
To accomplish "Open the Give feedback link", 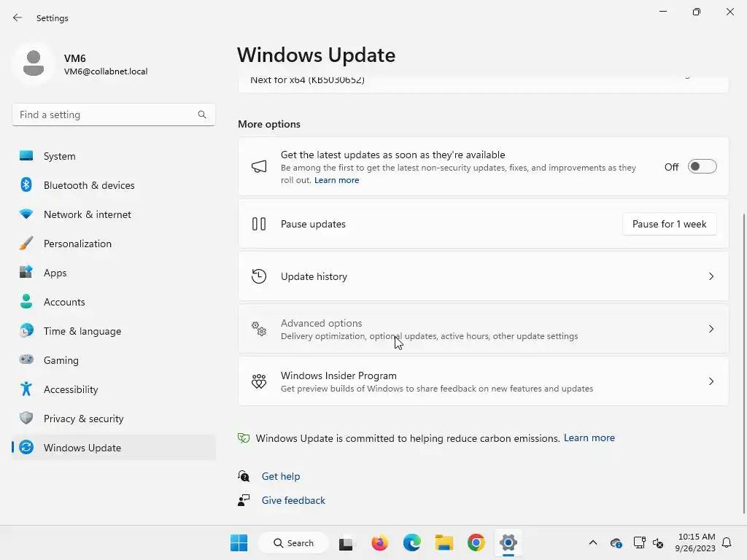I will coord(293,500).
